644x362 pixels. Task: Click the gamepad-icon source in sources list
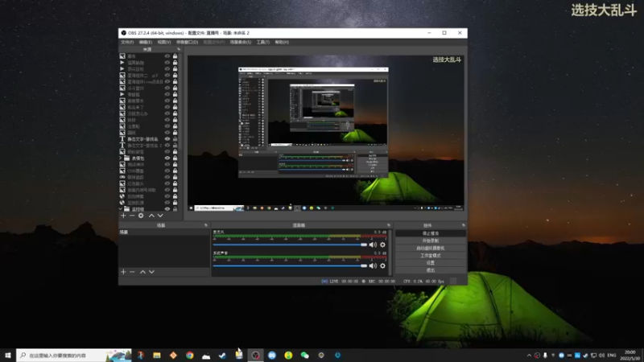pyautogui.click(x=122, y=177)
